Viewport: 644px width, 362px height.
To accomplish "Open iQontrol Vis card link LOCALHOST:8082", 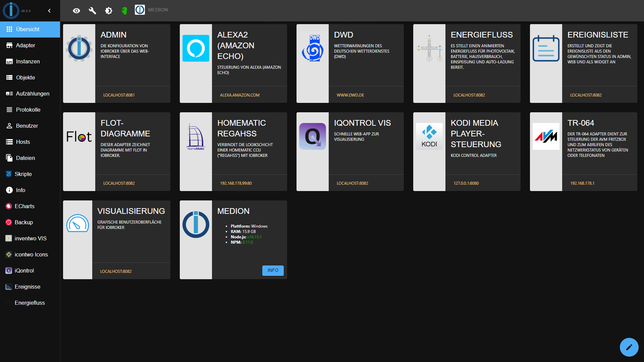I will 353,183.
